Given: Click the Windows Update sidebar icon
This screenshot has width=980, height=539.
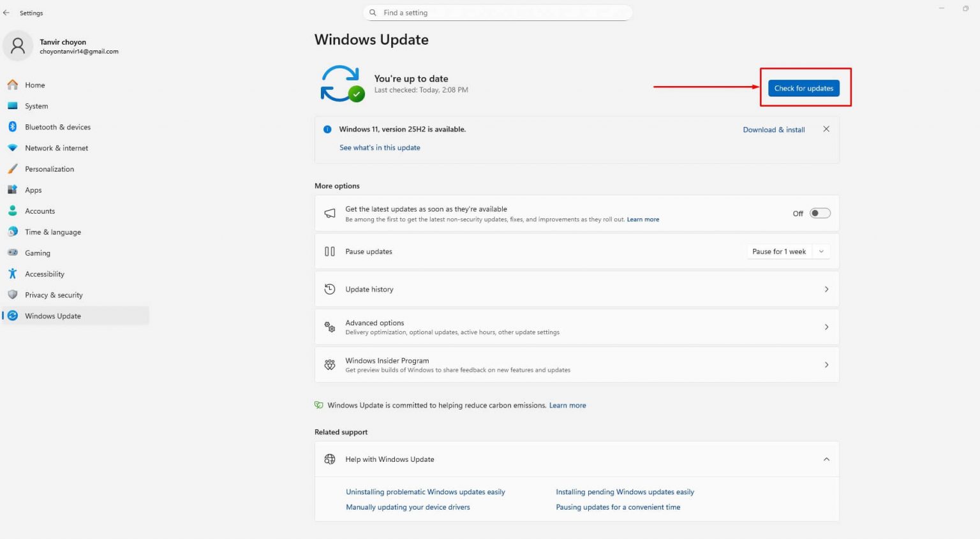Looking at the screenshot, I should pyautogui.click(x=12, y=316).
